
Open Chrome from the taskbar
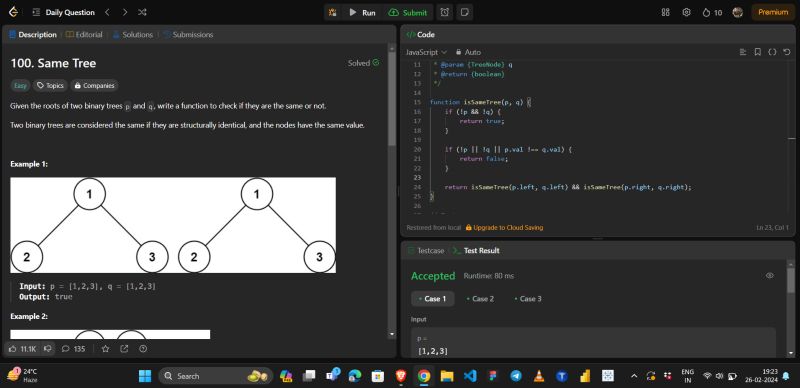(x=423, y=376)
